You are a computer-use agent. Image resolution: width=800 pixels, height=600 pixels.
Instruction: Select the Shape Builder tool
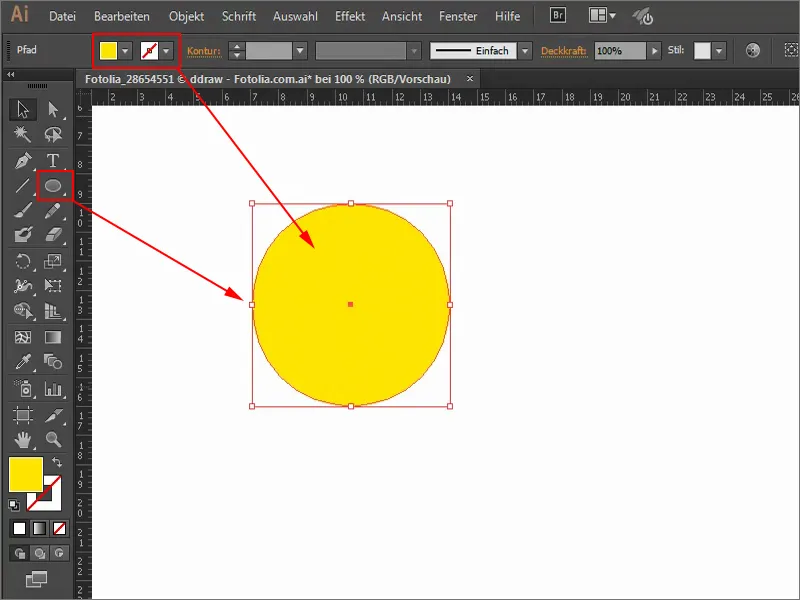[x=23, y=310]
